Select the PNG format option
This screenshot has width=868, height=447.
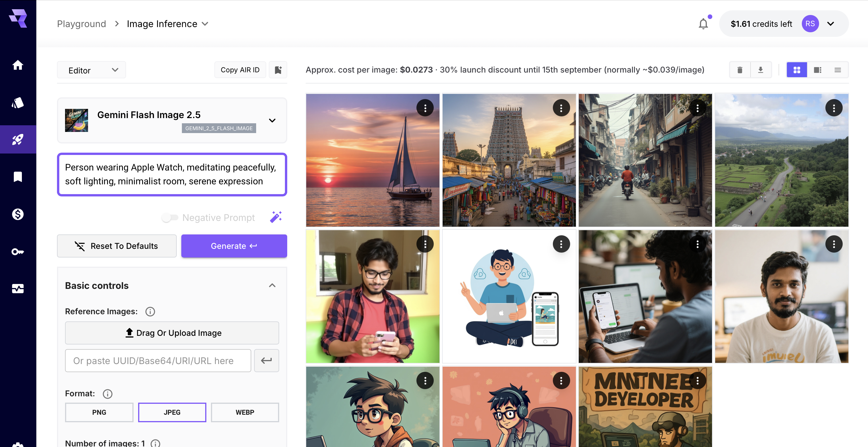tap(99, 412)
